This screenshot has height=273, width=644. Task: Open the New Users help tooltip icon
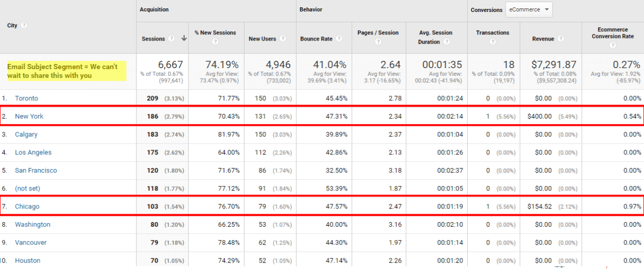(x=282, y=38)
